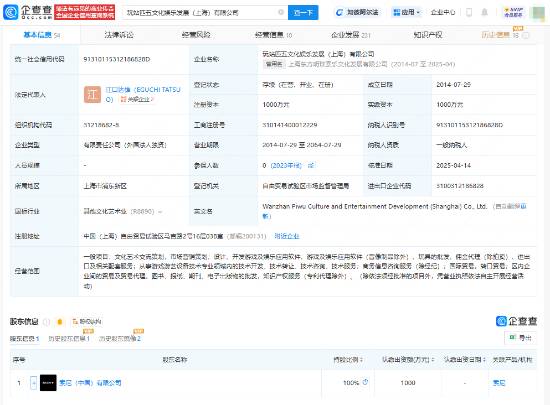This screenshot has height=405, width=550.
Task: Click the yellow icon next to 股东信息 heading
Action: 60,322
